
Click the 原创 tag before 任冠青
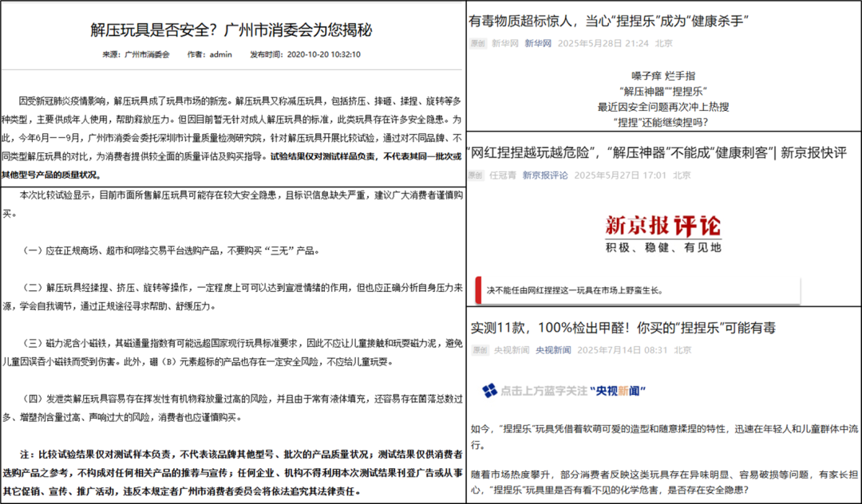point(476,175)
